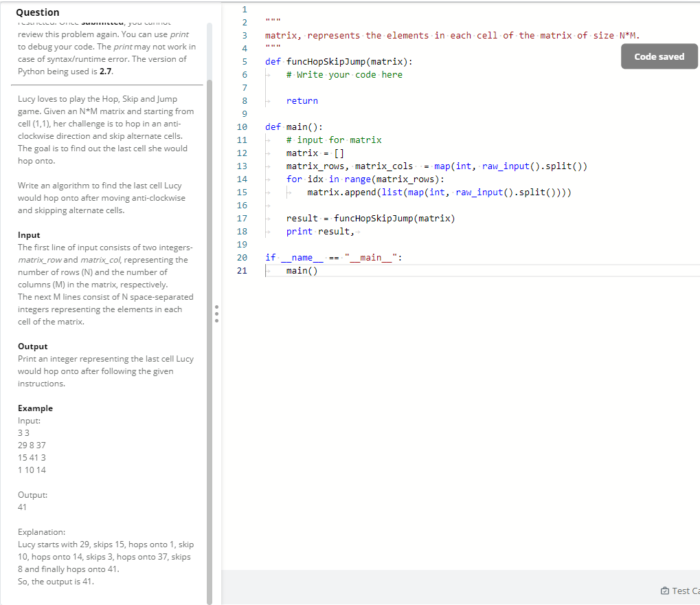The height and width of the screenshot is (605, 700).
Task: Click example input row '1 10 14'
Action: [32, 470]
